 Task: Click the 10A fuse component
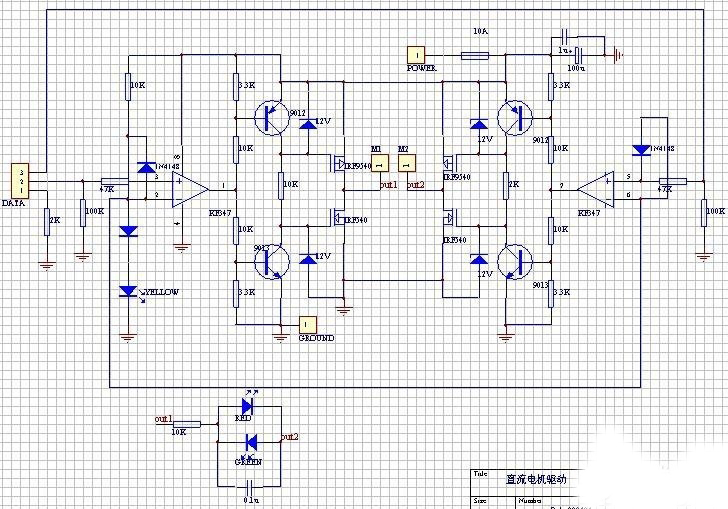[474, 56]
